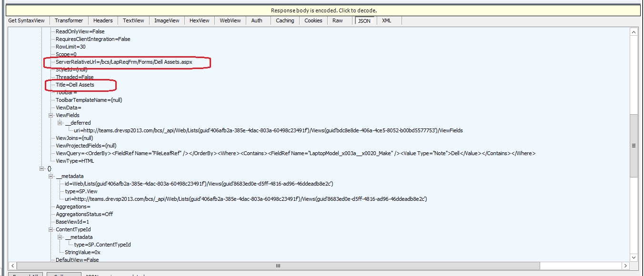Select the ViewFields deferred uri row
Image resolution: width=644 pixels, height=276 pixels.
tap(268, 130)
